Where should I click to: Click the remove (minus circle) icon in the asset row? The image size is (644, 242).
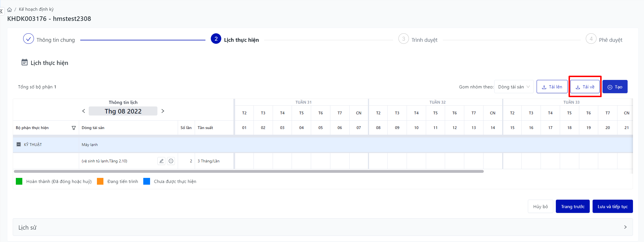[x=171, y=161]
